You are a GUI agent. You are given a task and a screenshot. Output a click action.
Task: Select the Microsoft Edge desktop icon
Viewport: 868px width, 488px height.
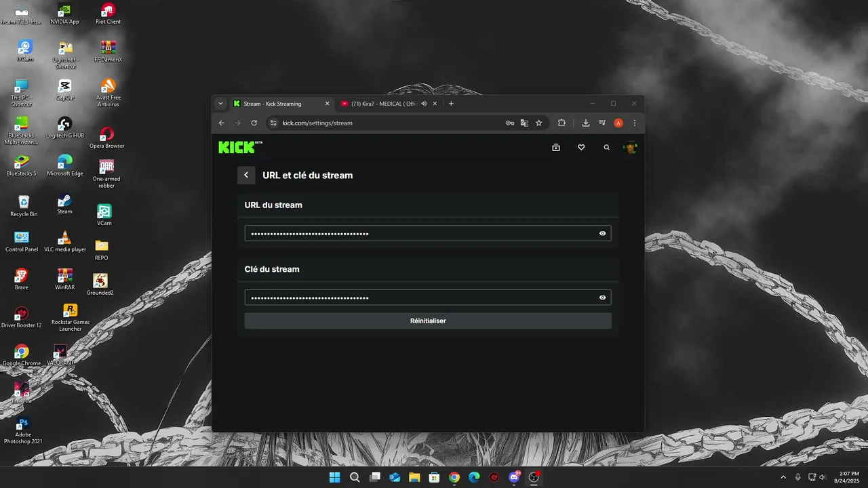[x=65, y=166]
